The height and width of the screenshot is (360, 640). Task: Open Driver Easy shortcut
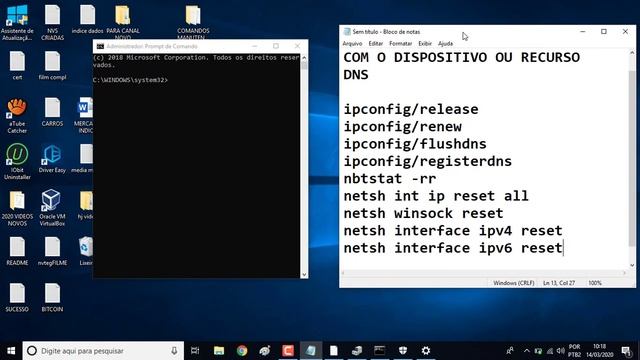[52, 159]
